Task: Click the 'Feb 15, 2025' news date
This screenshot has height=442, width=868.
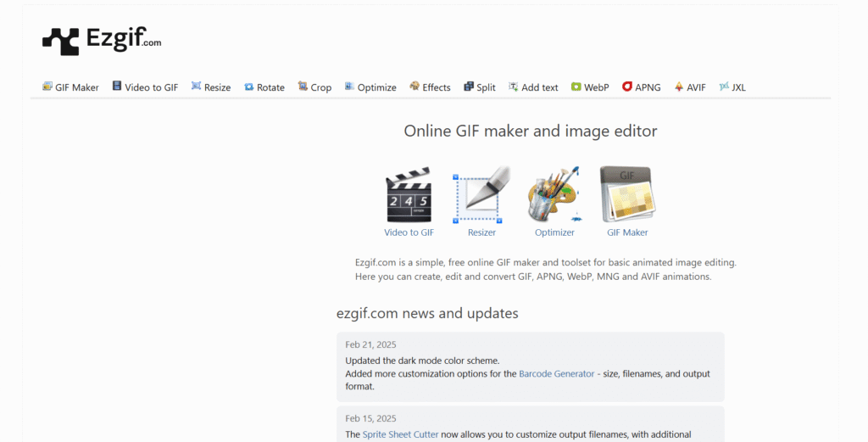Action: pyautogui.click(x=371, y=419)
